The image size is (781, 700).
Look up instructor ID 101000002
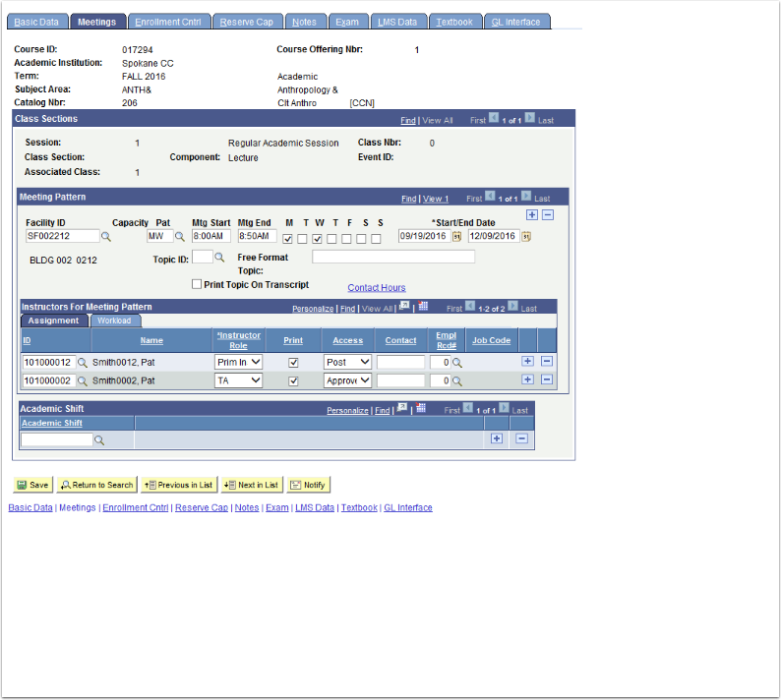[x=83, y=380]
